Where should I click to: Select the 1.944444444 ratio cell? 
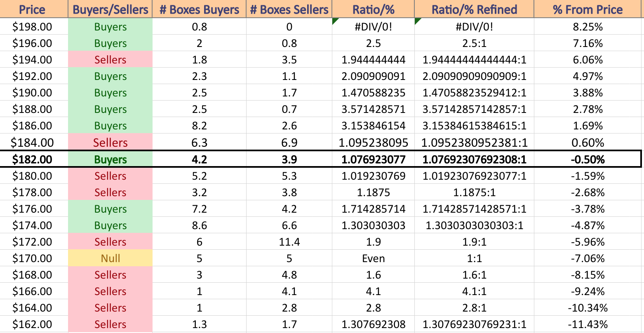[x=373, y=60]
